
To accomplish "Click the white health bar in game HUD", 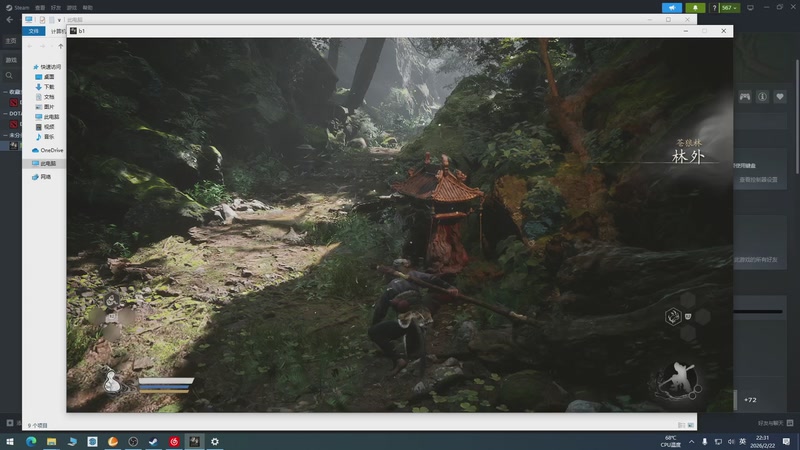I will click(166, 381).
